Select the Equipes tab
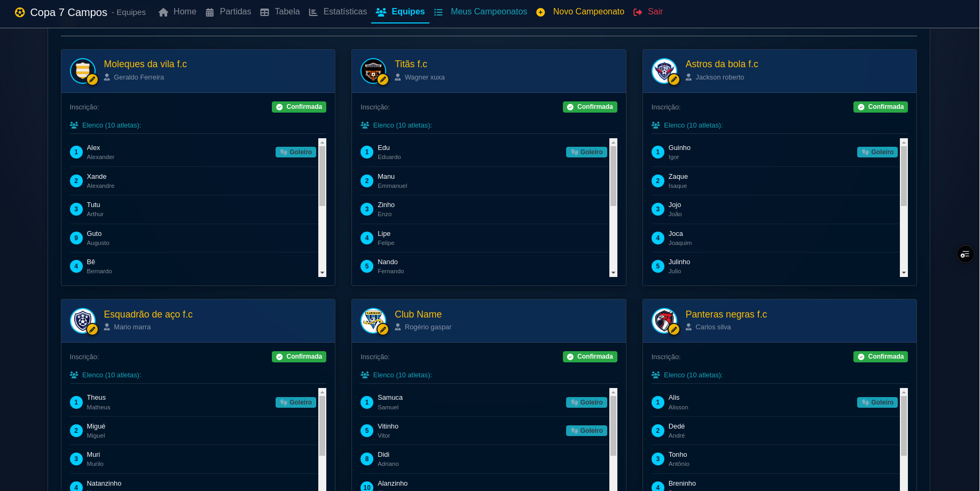The image size is (980, 491). pos(401,12)
